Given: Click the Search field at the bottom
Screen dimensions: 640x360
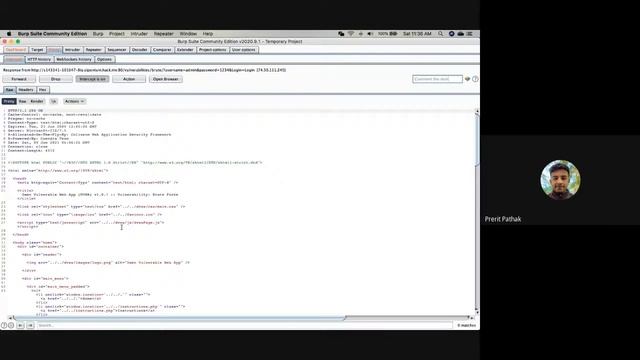Looking at the screenshot, I should point(244,325).
